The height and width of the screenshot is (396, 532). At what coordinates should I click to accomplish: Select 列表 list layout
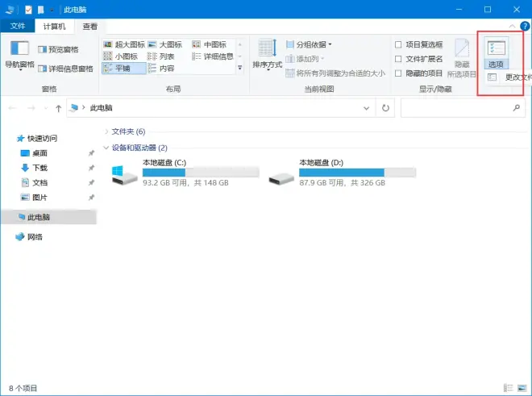pos(161,56)
